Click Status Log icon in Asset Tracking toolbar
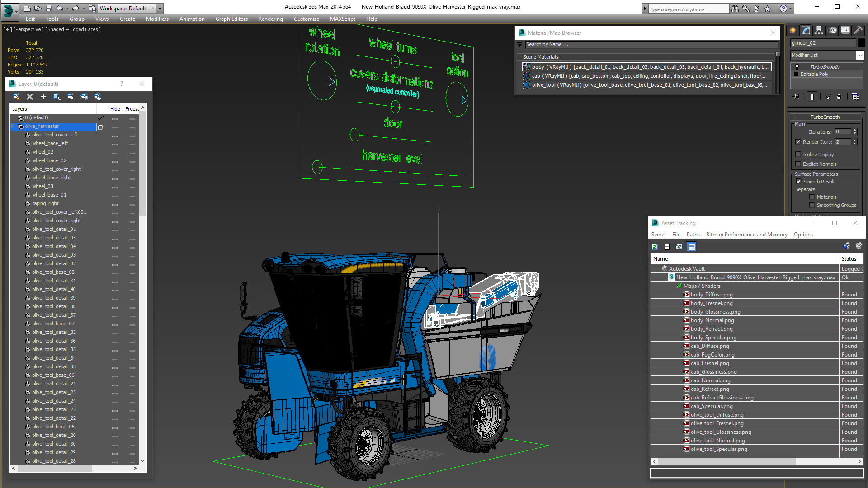This screenshot has height=488, width=868. (667, 247)
